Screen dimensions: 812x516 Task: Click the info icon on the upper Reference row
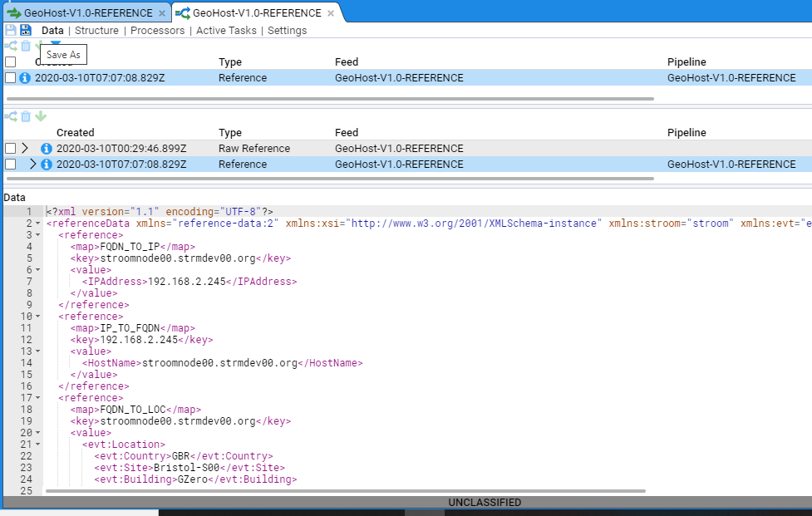(x=25, y=78)
